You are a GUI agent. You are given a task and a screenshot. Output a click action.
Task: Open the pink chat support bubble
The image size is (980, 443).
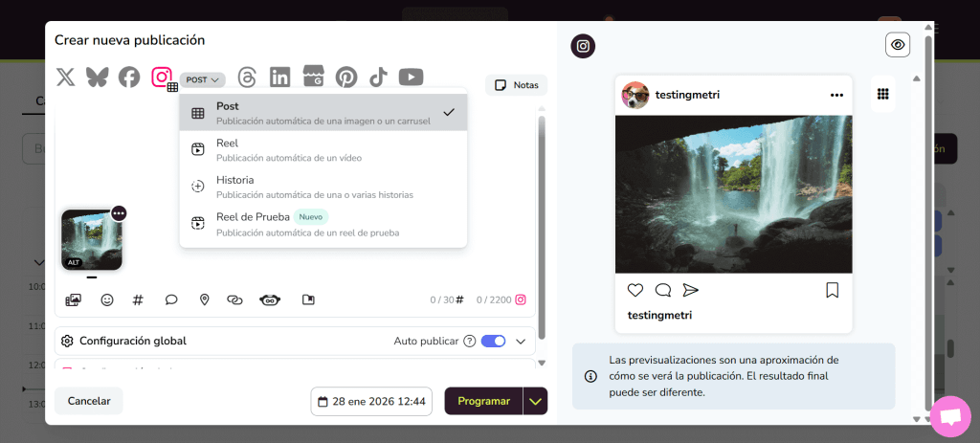pyautogui.click(x=950, y=417)
